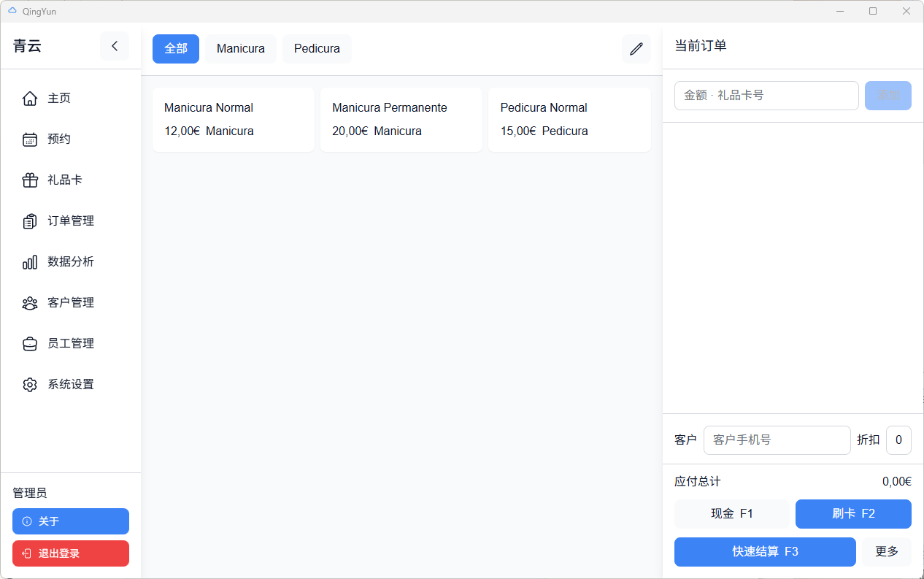The image size is (924, 579).
Task: Maximize the QingYun window
Action: 873,11
